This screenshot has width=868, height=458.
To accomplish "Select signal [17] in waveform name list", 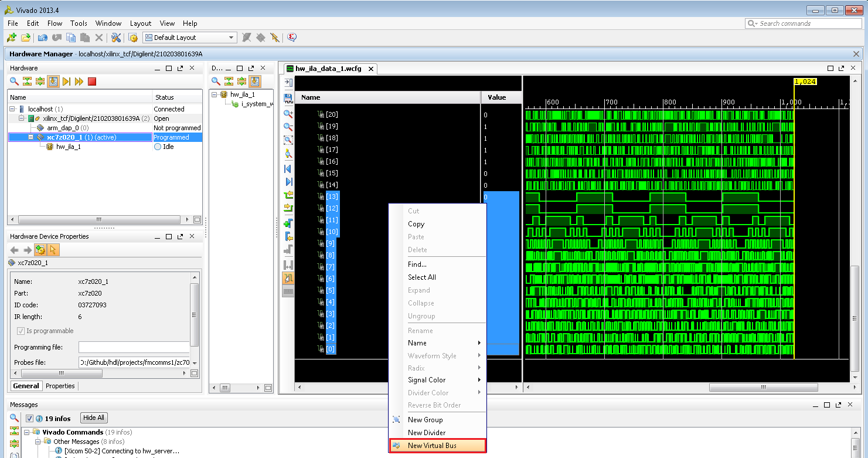I will 332,150.
